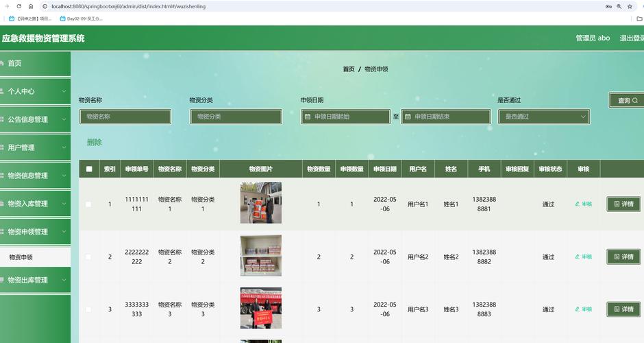This screenshot has height=343, width=644.
Task: Open the browser zoom magnifier icon
Action: point(619,7)
